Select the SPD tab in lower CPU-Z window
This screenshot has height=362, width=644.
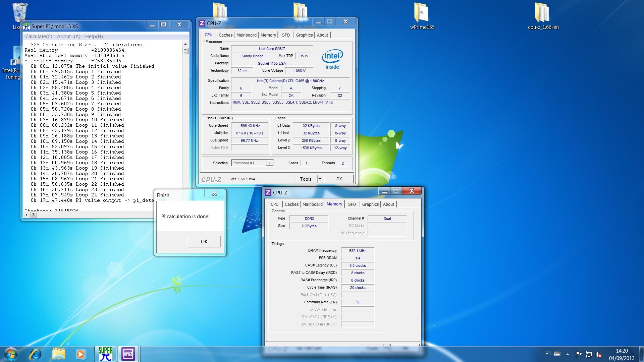[352, 204]
